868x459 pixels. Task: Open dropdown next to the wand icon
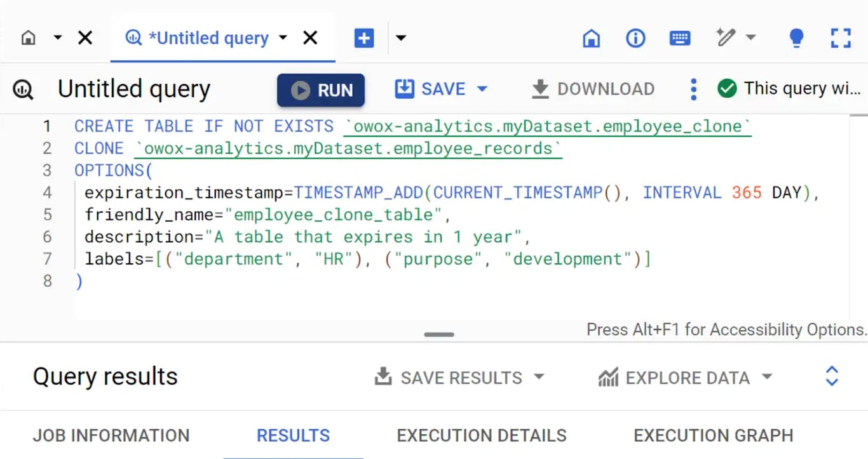click(751, 37)
